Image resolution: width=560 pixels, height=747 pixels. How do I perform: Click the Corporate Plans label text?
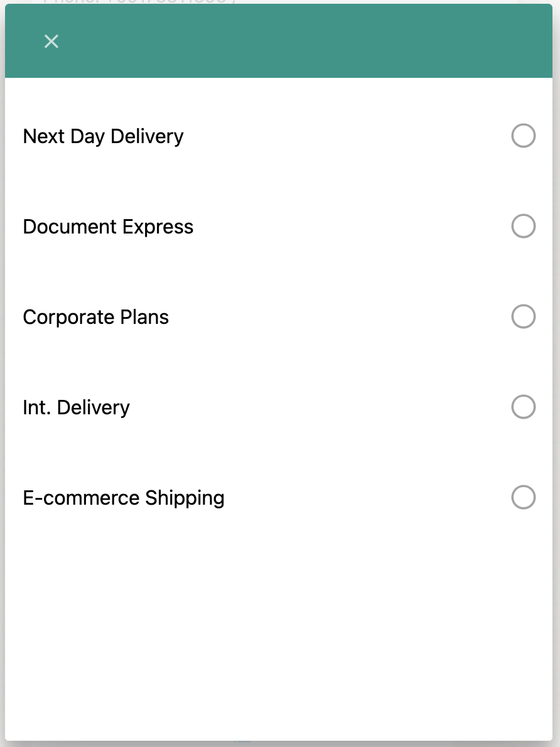[95, 317]
